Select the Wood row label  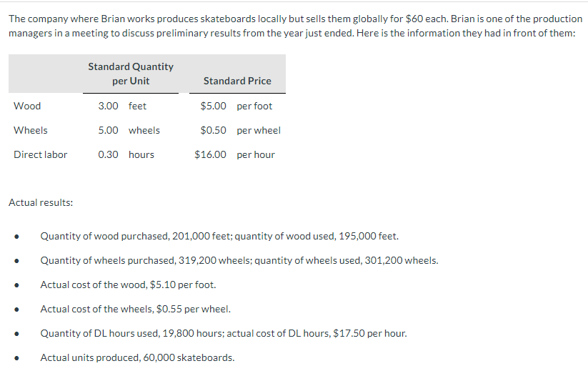point(27,107)
